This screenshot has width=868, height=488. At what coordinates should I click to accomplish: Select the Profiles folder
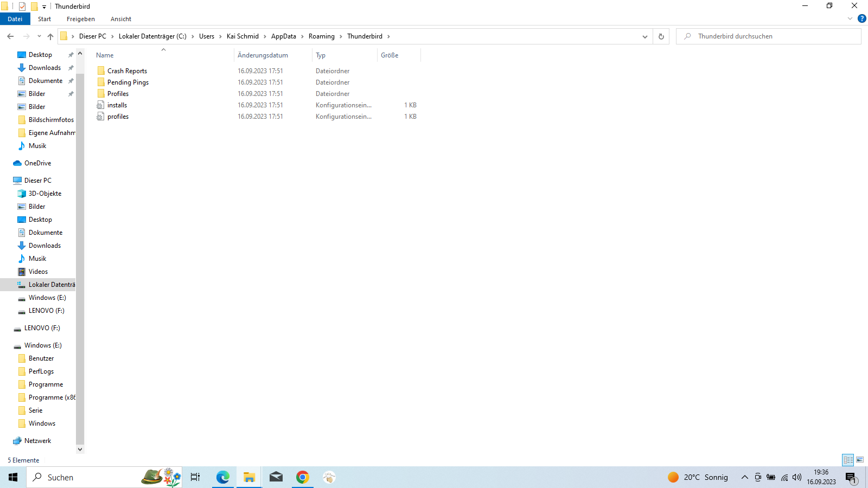pos(118,94)
